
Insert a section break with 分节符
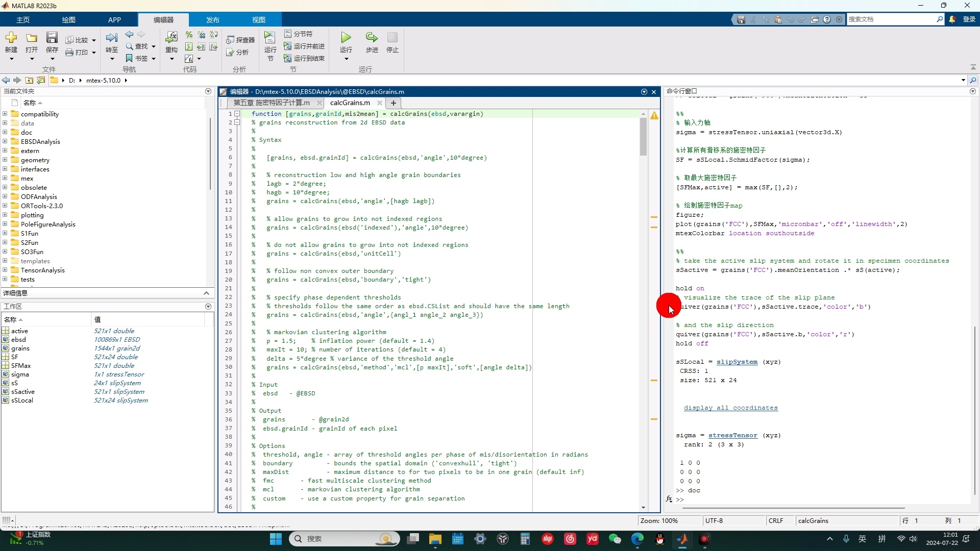(299, 34)
